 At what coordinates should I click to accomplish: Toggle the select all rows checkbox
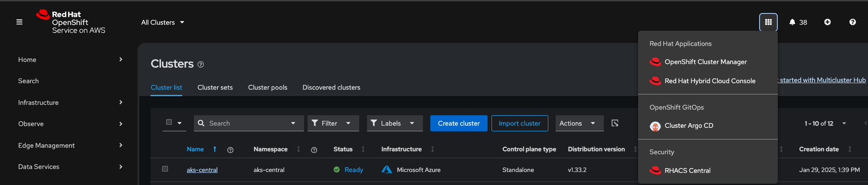click(x=169, y=122)
